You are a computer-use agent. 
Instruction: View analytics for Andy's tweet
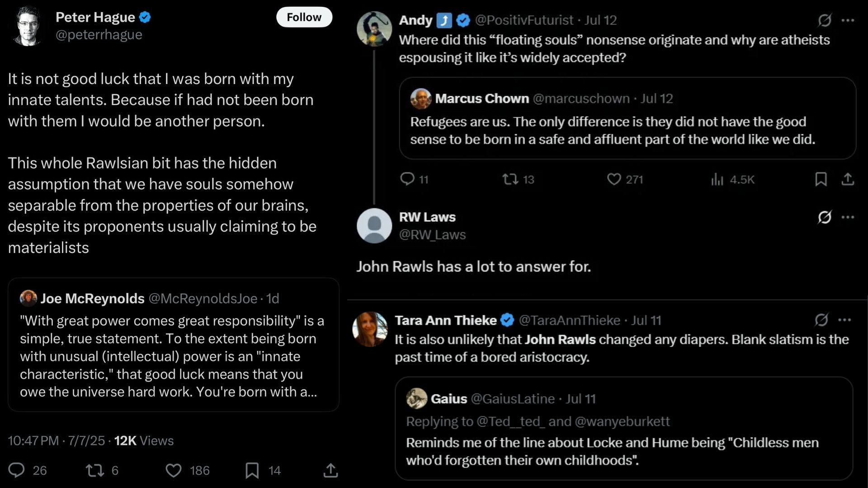(x=717, y=179)
